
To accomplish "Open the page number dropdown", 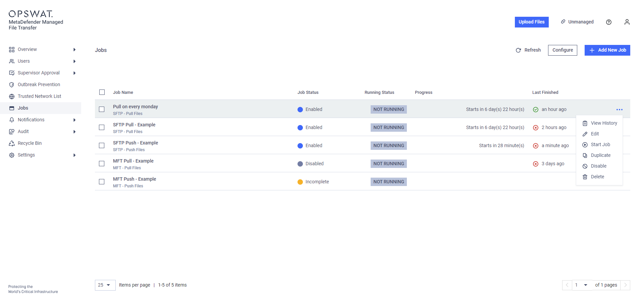I will pyautogui.click(x=582, y=285).
